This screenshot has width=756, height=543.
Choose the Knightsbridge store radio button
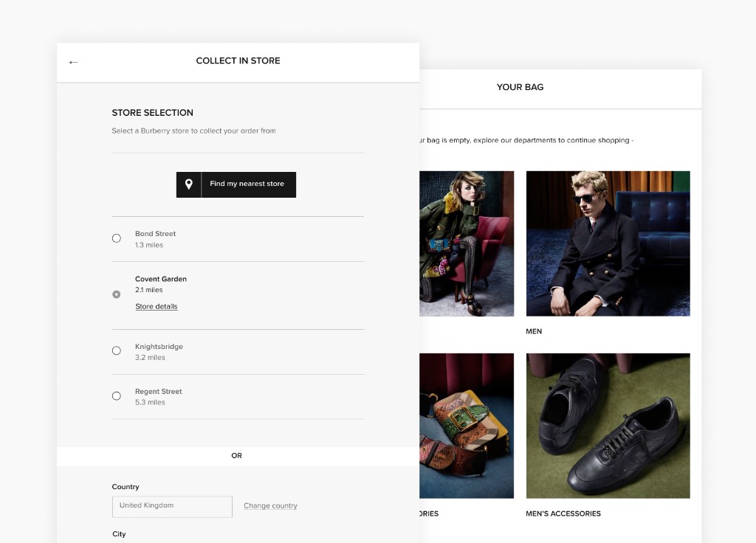(116, 350)
